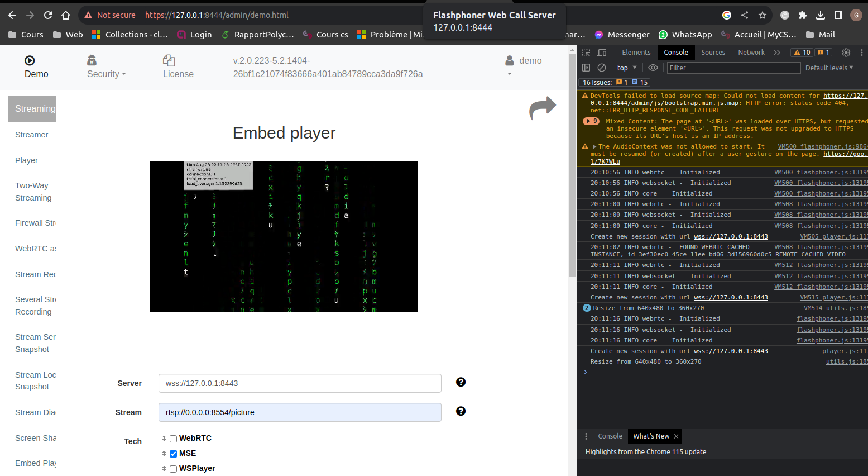Open the Messenger bookmark
Viewport: 868px width, 476px height.
622,35
